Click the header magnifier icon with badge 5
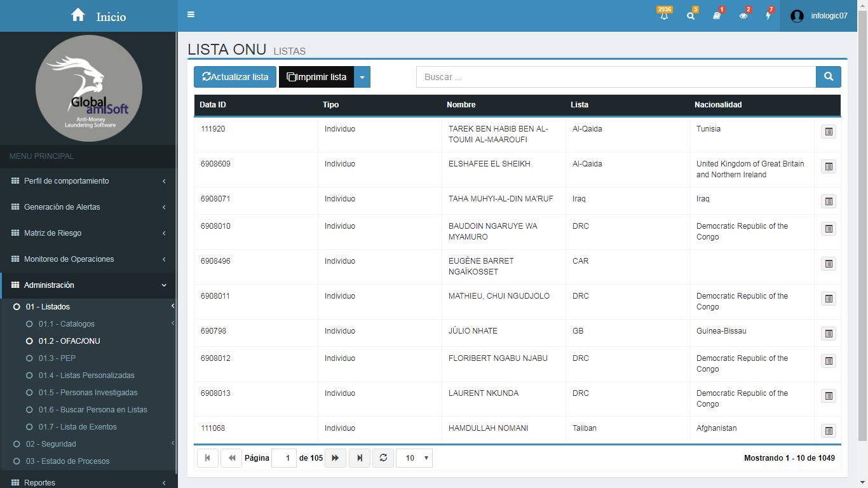This screenshot has width=868, height=488. [x=691, y=16]
